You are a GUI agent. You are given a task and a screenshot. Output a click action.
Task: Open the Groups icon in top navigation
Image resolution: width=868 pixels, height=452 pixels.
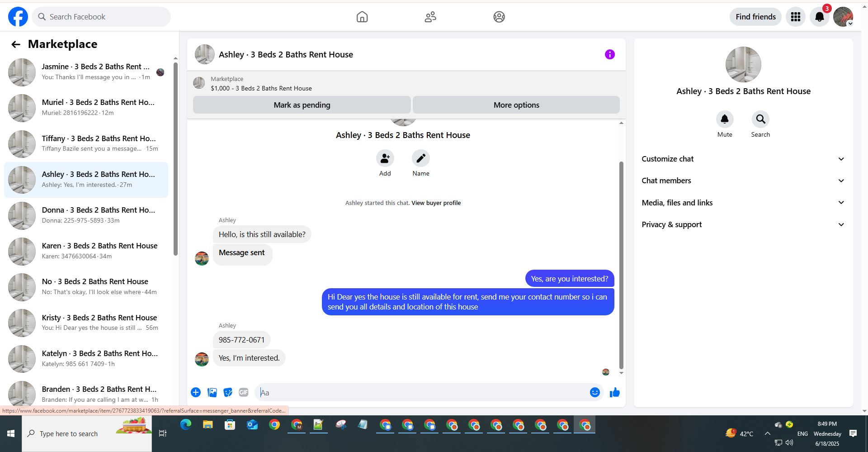(499, 17)
